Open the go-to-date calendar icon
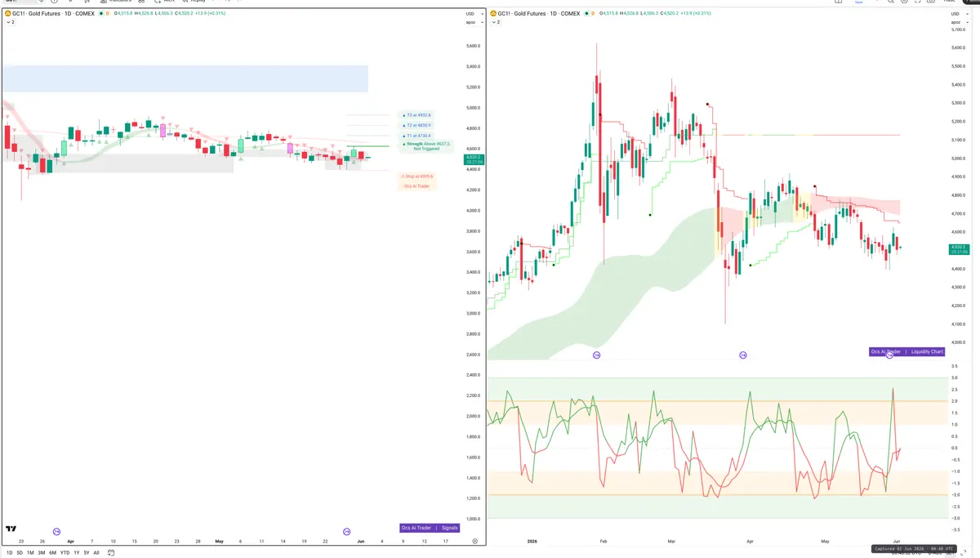980x558 pixels. (111, 552)
